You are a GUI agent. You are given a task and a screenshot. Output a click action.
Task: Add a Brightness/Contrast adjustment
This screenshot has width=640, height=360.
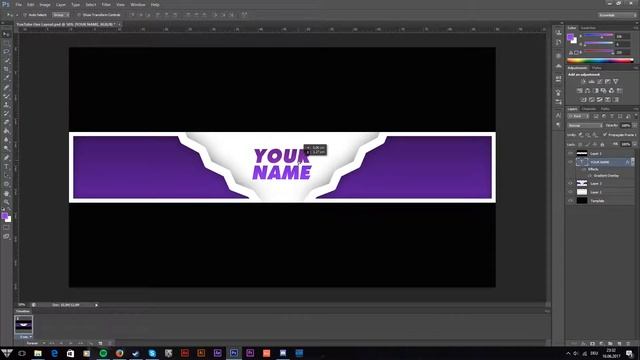pos(583,82)
